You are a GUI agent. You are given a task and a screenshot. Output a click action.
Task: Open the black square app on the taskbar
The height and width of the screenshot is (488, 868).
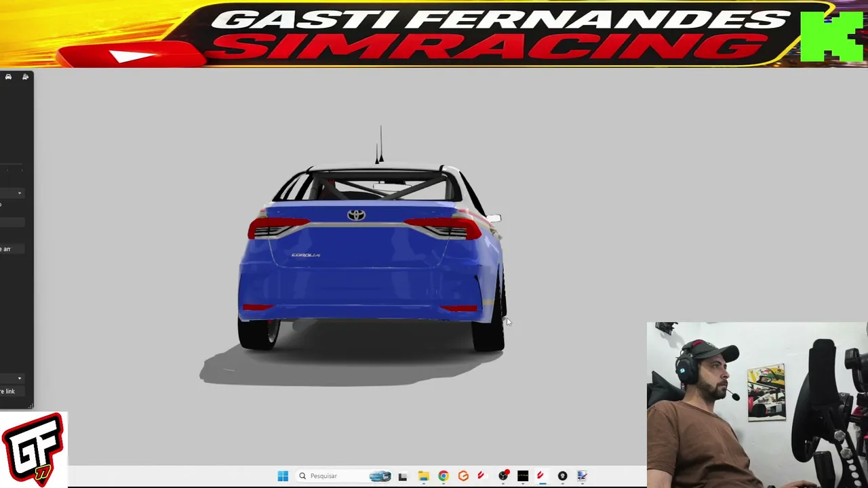[523, 476]
